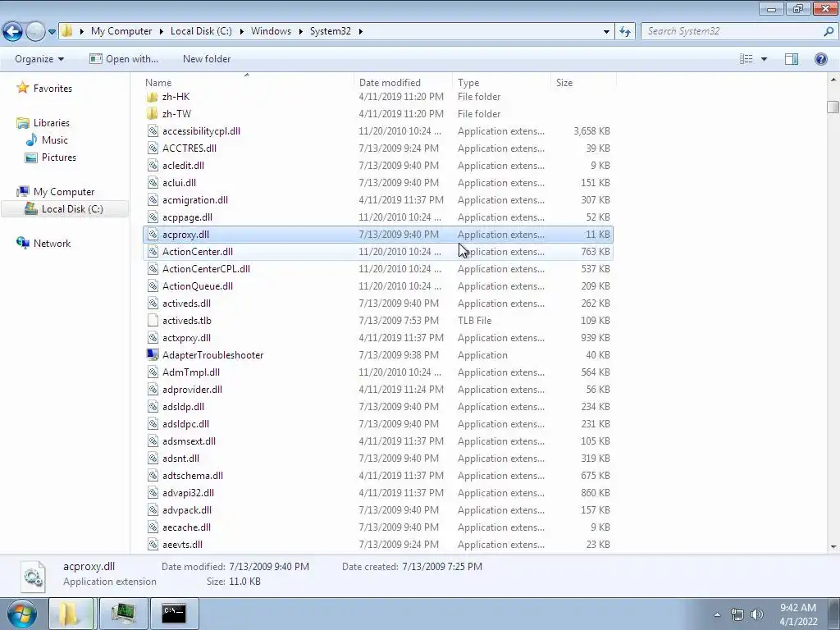The height and width of the screenshot is (630, 840).
Task: Click the vertical scrollbar thumb
Action: point(833,107)
